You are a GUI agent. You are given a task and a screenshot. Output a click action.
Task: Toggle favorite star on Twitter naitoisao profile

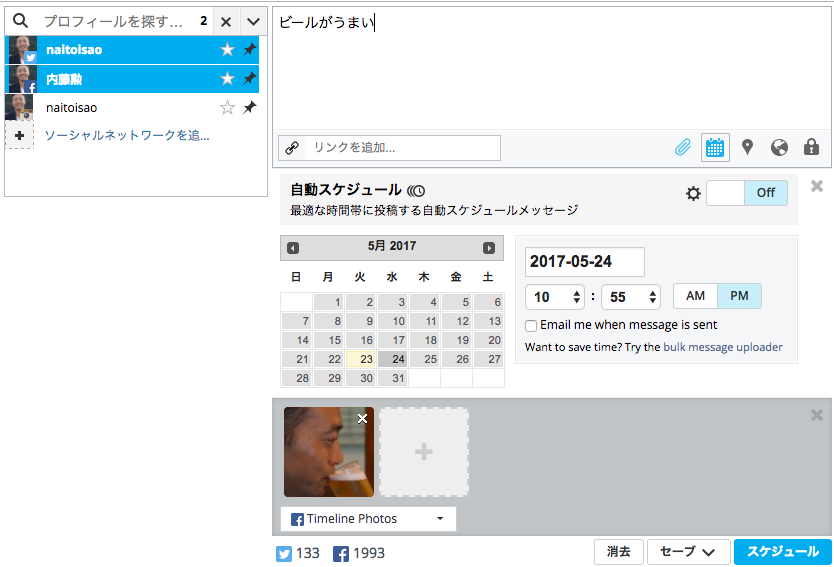pos(227,50)
